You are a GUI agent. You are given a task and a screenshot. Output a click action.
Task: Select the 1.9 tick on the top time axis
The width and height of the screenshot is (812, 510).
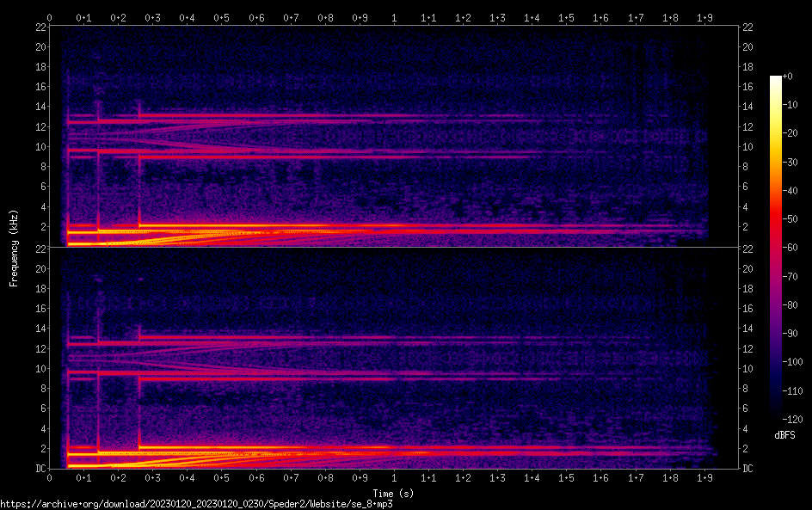(x=704, y=16)
